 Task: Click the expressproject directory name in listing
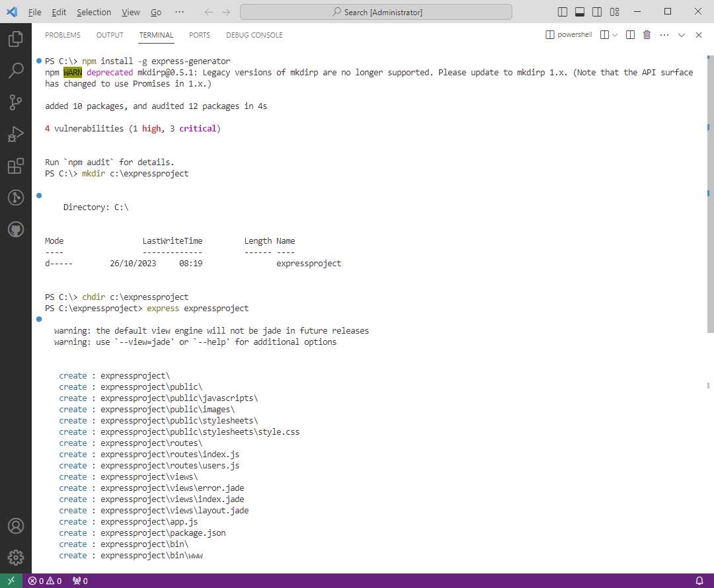[308, 264]
